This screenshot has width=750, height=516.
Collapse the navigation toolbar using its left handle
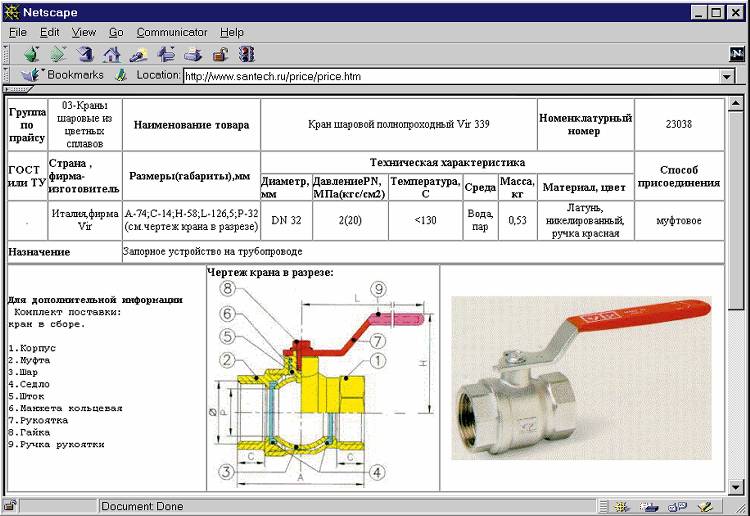6,54
